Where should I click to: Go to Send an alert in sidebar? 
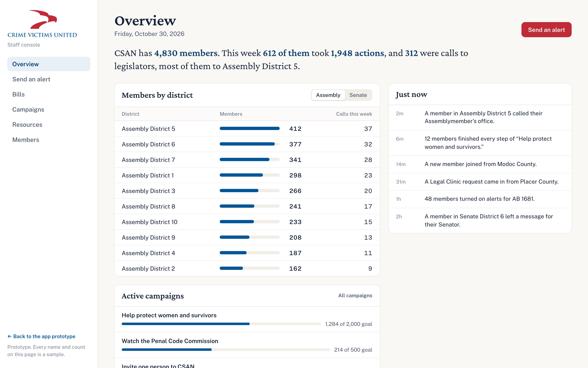click(x=49, y=79)
